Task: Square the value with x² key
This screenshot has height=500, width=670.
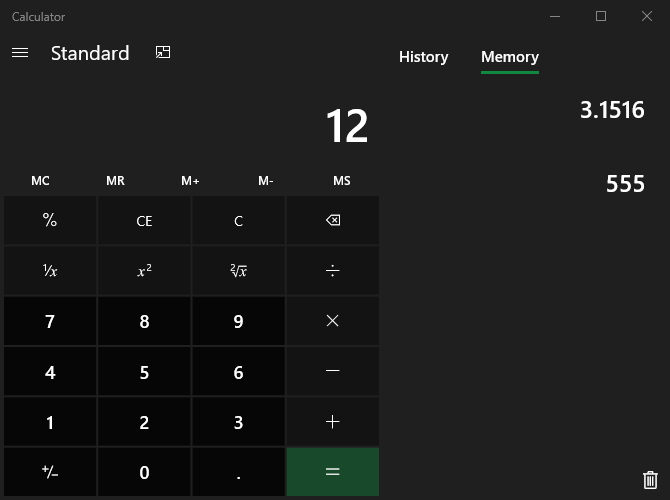Action: coord(144,271)
